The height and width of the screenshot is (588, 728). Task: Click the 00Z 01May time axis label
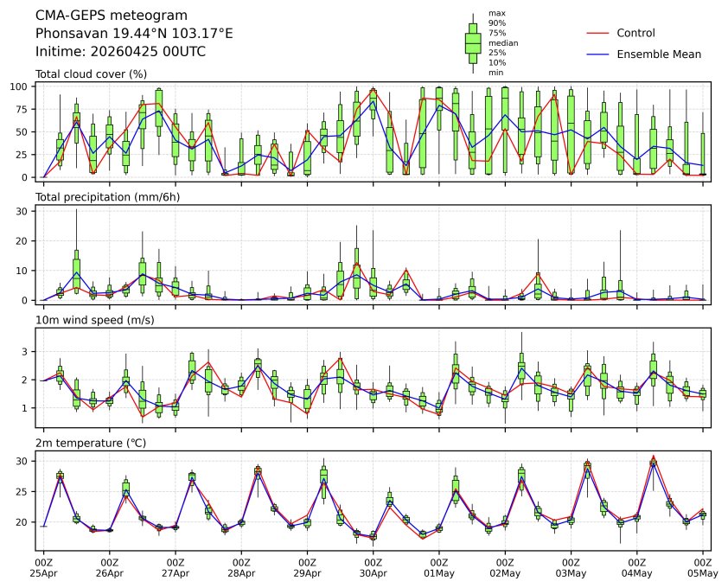(439, 567)
